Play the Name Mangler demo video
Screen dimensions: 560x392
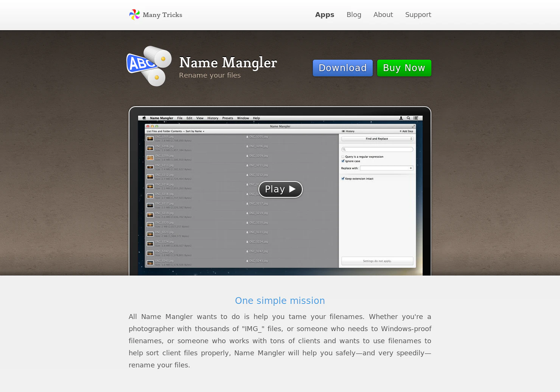(x=280, y=189)
